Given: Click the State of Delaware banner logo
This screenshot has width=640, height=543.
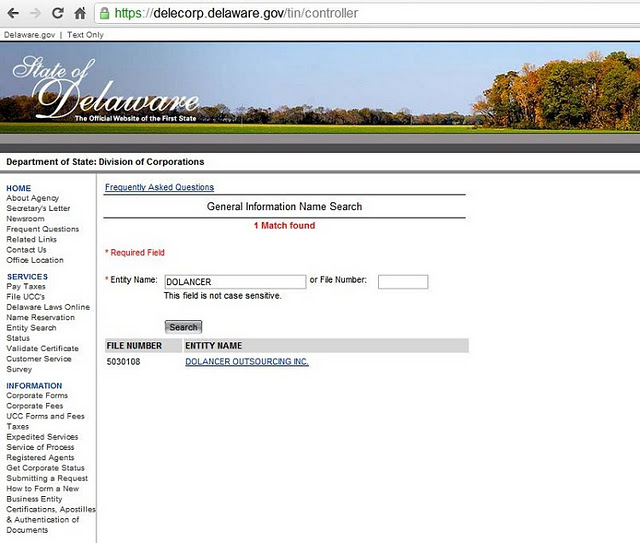Looking at the screenshot, I should [105, 89].
